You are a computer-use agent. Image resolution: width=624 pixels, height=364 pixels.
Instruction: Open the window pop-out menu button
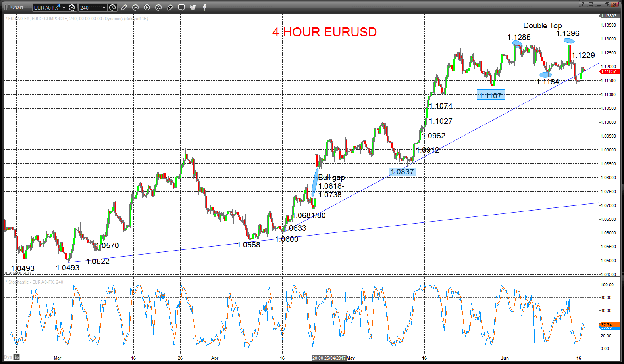[x=590, y=4]
